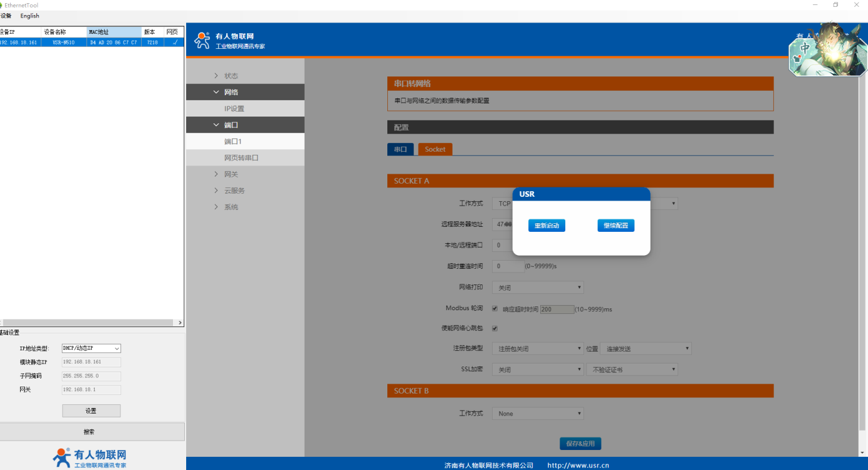Open the IP地址类型 dropdown
Screen dimensions: 868x470
tap(91, 348)
